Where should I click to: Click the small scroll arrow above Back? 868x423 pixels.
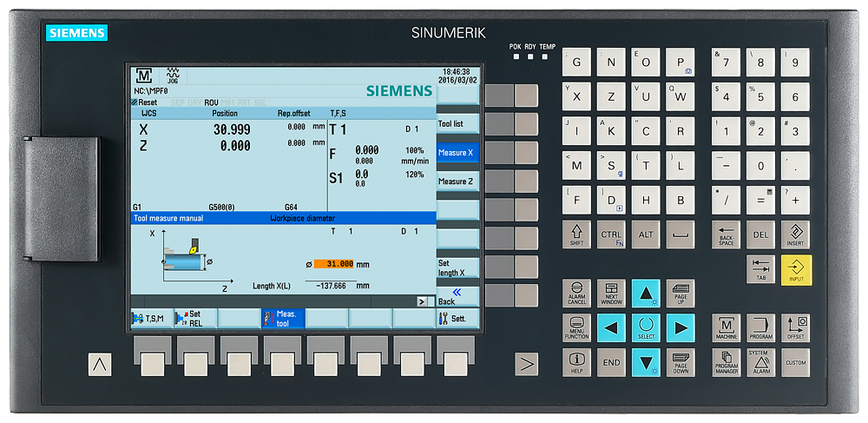pyautogui.click(x=423, y=301)
